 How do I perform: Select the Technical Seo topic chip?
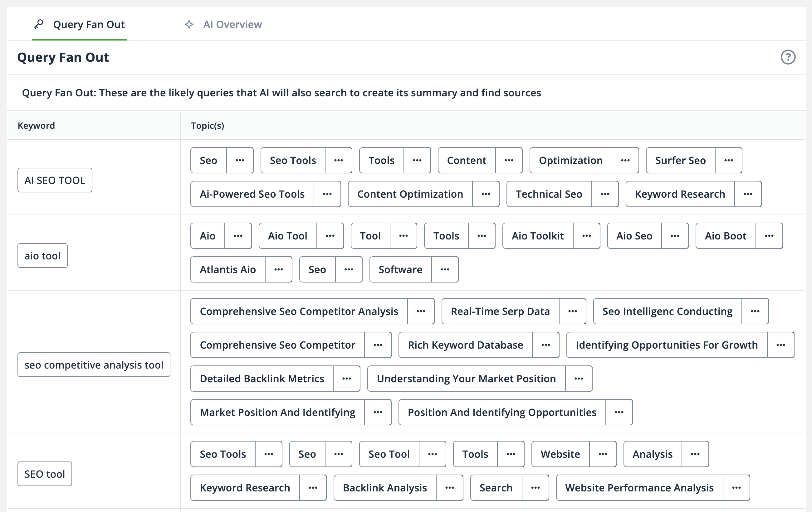[549, 194]
